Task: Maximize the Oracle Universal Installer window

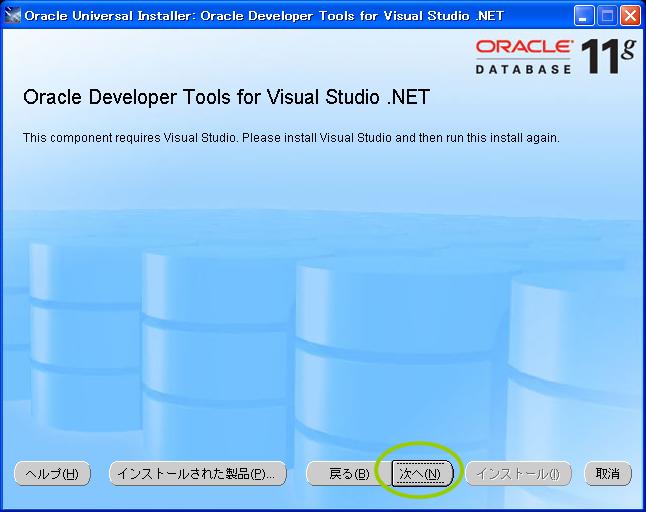Action: click(609, 15)
